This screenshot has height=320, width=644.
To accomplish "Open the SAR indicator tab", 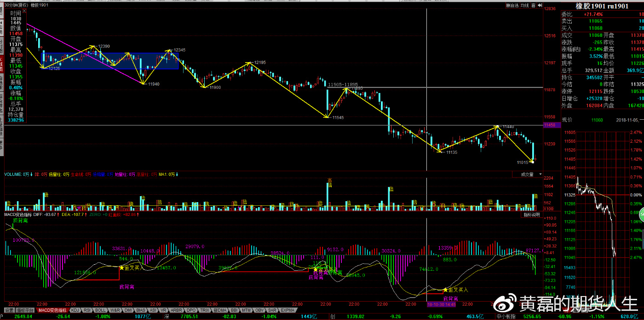I will click(x=273, y=310).
